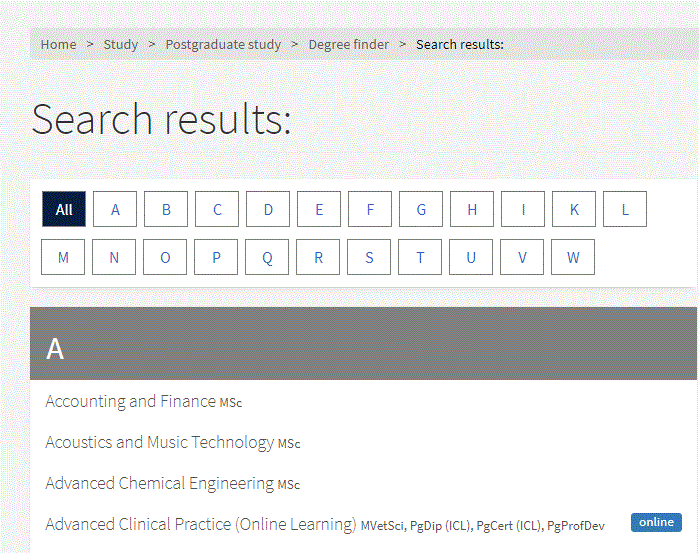Viewport: 699px width, 553px height.
Task: Filter by letter H
Action: (x=472, y=209)
